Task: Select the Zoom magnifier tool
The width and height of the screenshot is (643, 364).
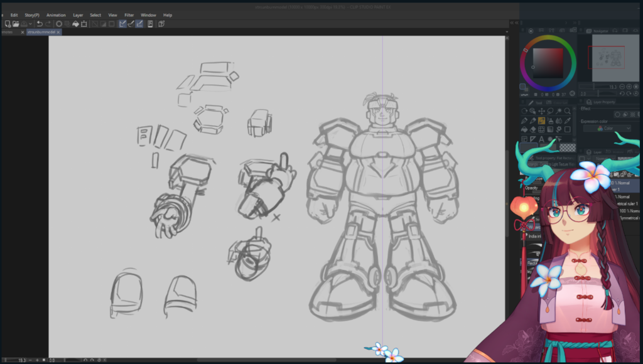Action: click(568, 111)
